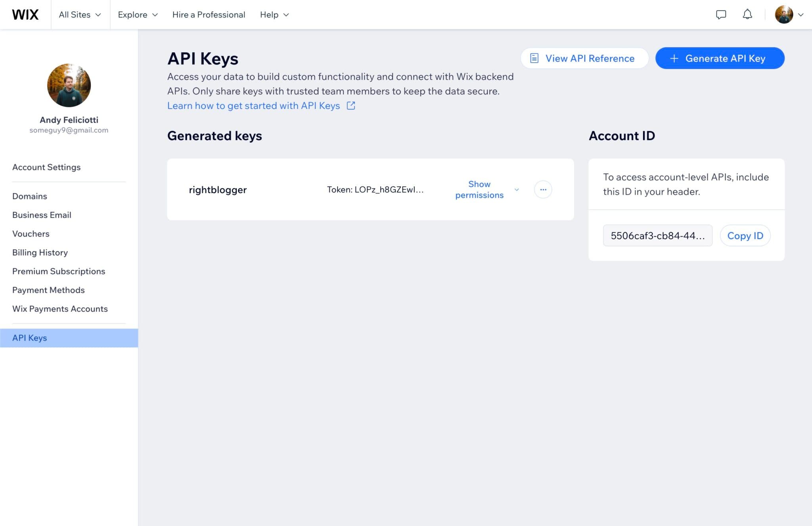Image resolution: width=812 pixels, height=526 pixels.
Task: Open the chat messages icon
Action: click(x=722, y=14)
